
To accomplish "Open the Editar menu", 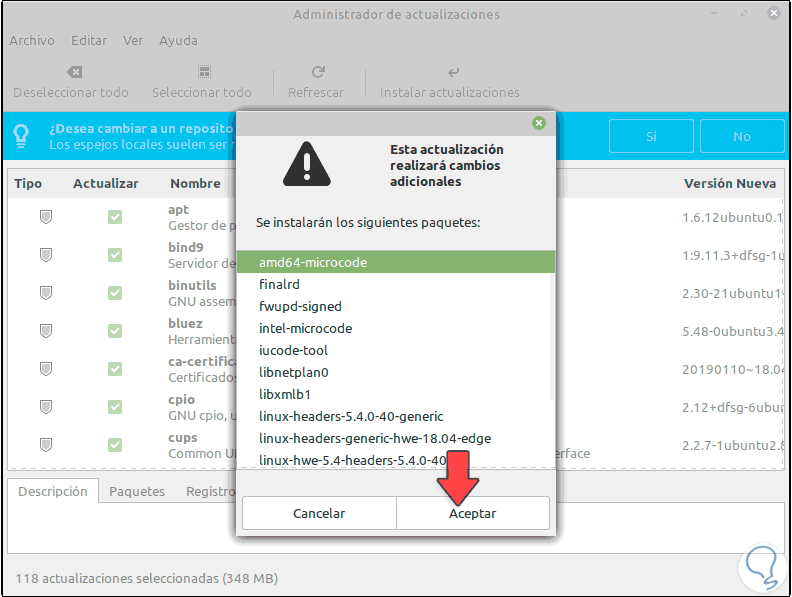I will pyautogui.click(x=89, y=40).
